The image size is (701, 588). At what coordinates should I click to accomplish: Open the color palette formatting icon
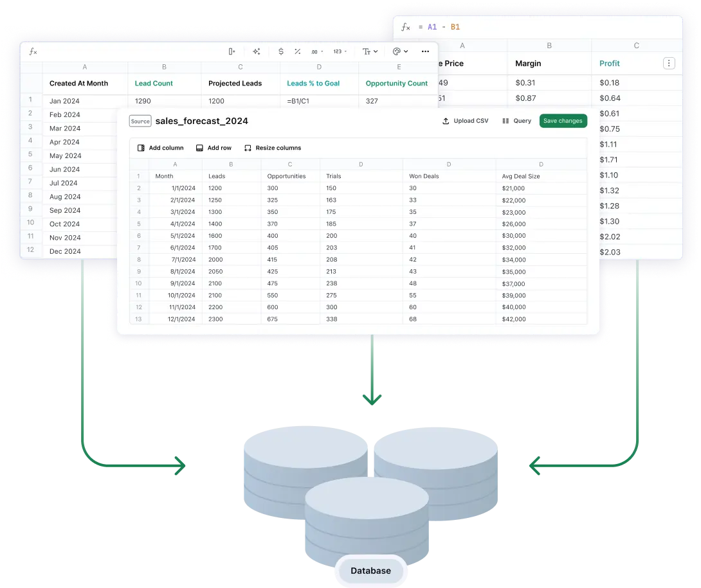395,51
